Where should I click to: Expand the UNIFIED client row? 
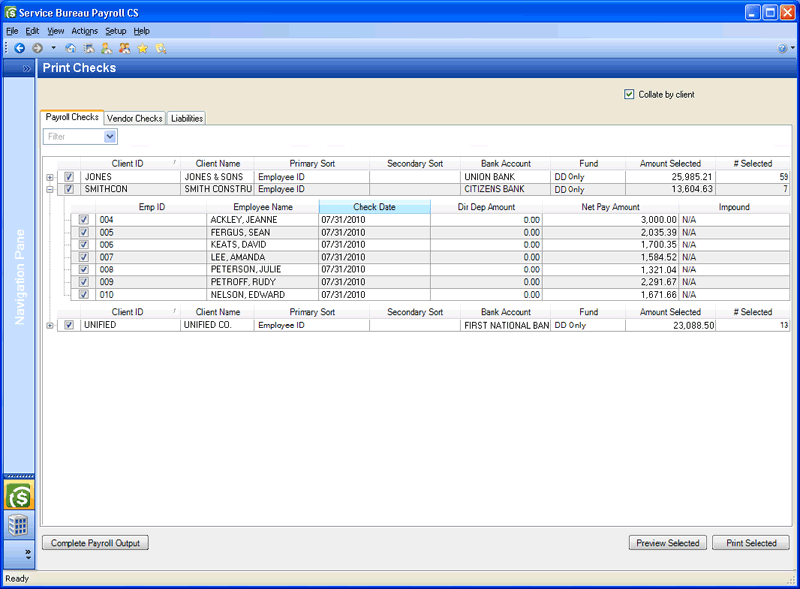(50, 325)
